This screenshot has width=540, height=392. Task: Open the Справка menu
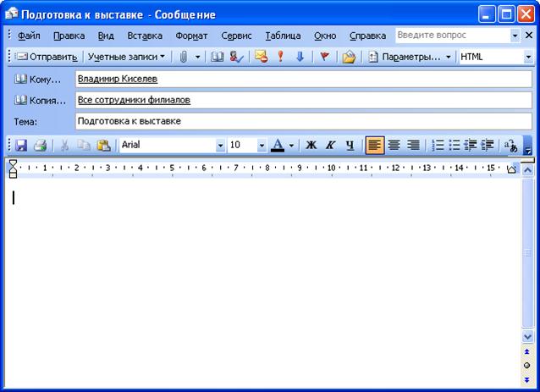367,36
